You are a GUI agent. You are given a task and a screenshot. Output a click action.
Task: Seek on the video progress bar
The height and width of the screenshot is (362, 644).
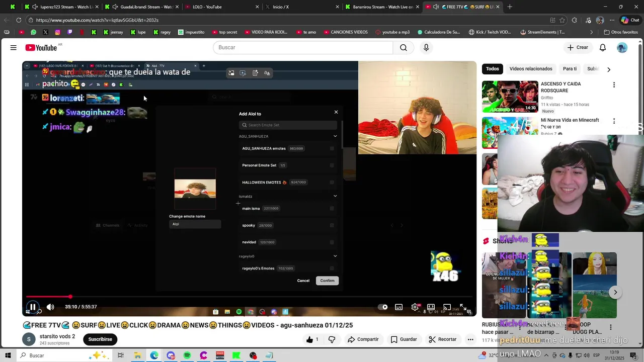[x=249, y=297]
